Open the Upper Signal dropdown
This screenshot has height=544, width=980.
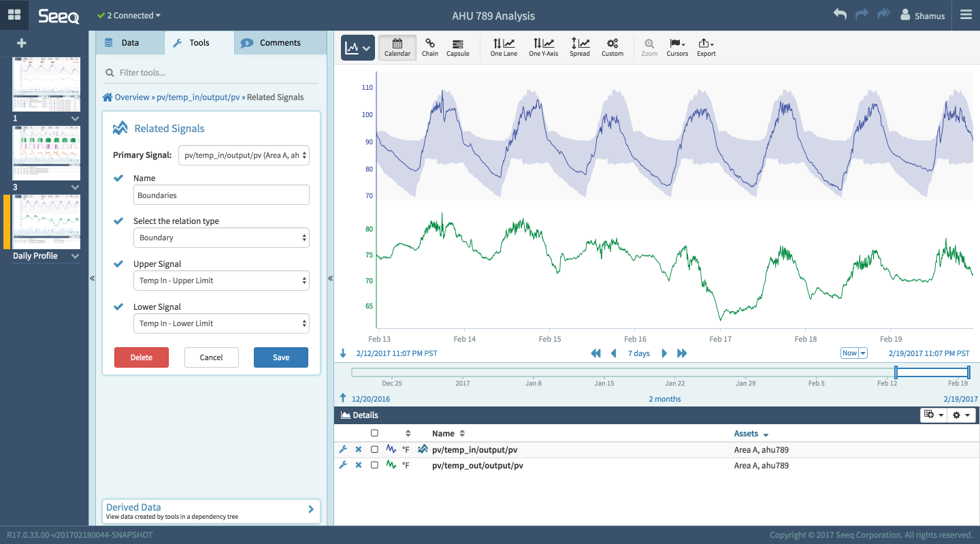coord(221,281)
